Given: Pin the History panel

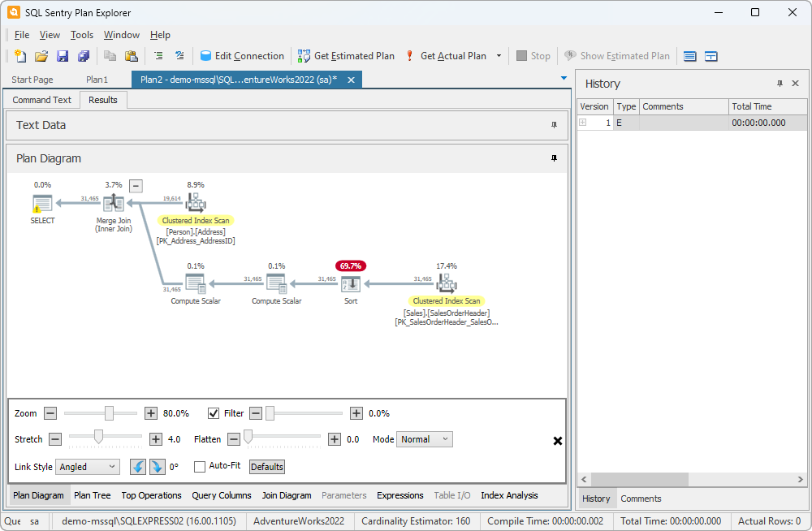Looking at the screenshot, I should [780, 84].
